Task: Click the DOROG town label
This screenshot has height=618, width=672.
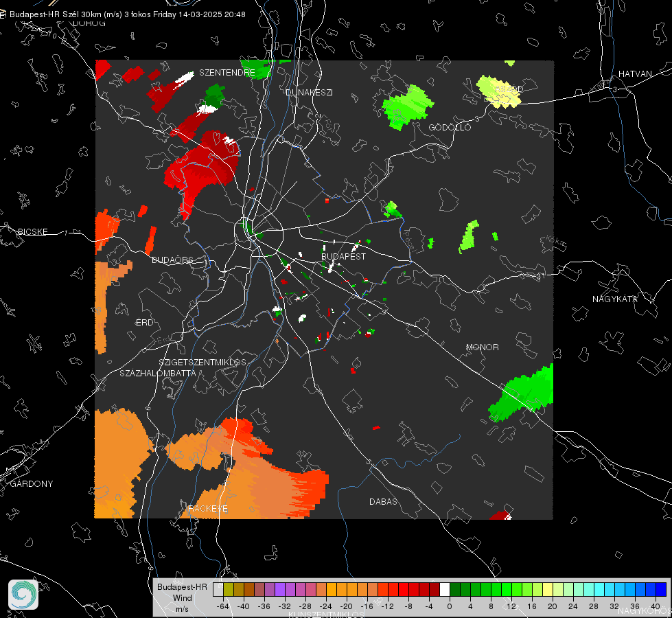Action: point(89,23)
